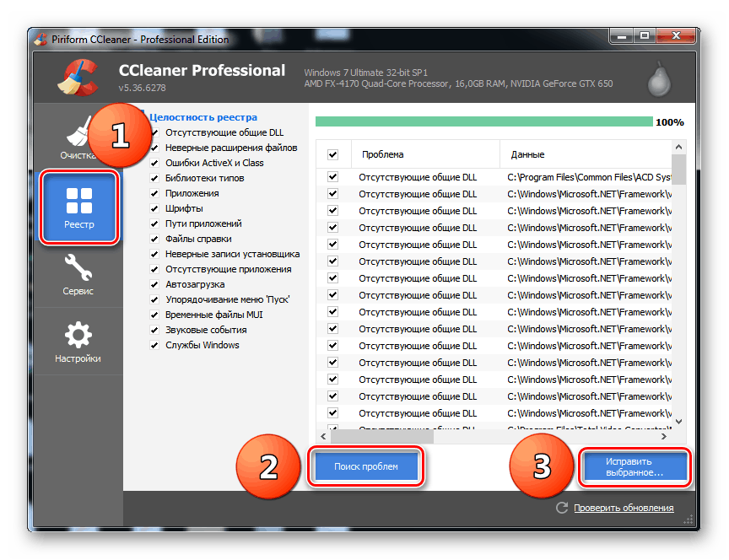
Task: Toggle the Службы Windows checkbox
Action: pyautogui.click(x=154, y=345)
